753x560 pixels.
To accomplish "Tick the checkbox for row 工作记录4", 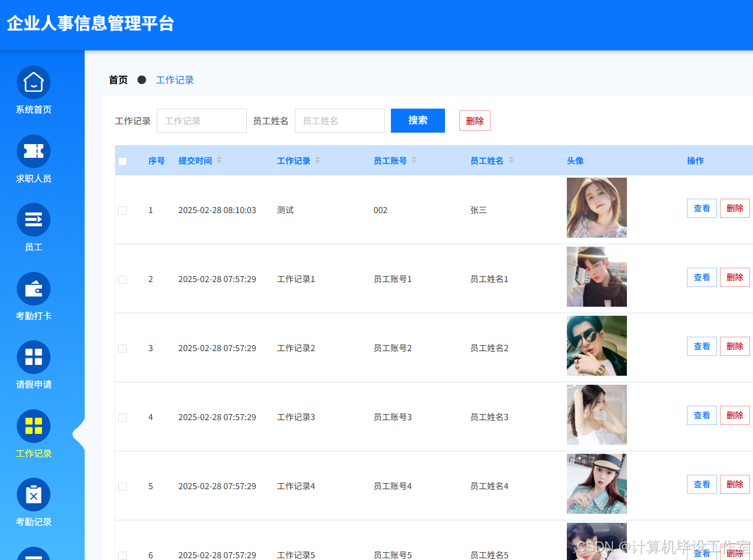I will point(122,487).
